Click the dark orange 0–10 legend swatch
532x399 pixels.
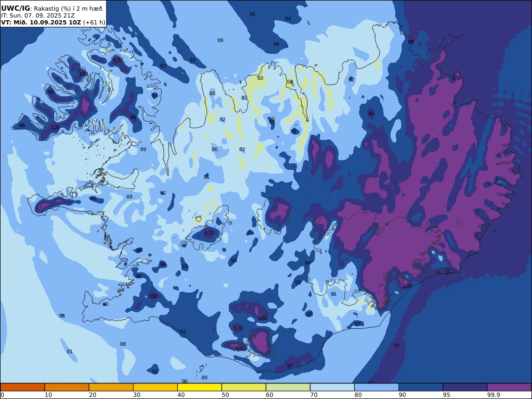point(22,387)
